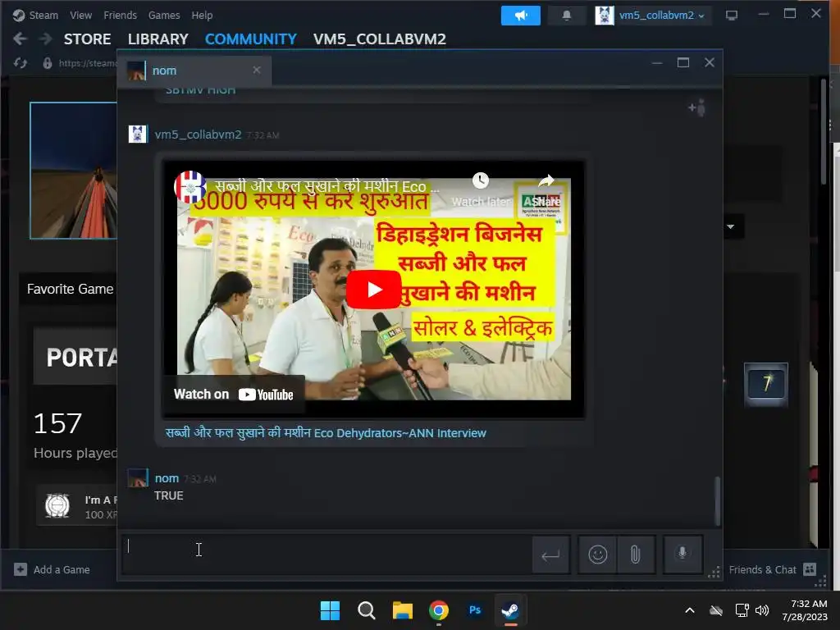This screenshot has height=630, width=840.
Task: Click the padlock security icon
Action: pos(47,63)
